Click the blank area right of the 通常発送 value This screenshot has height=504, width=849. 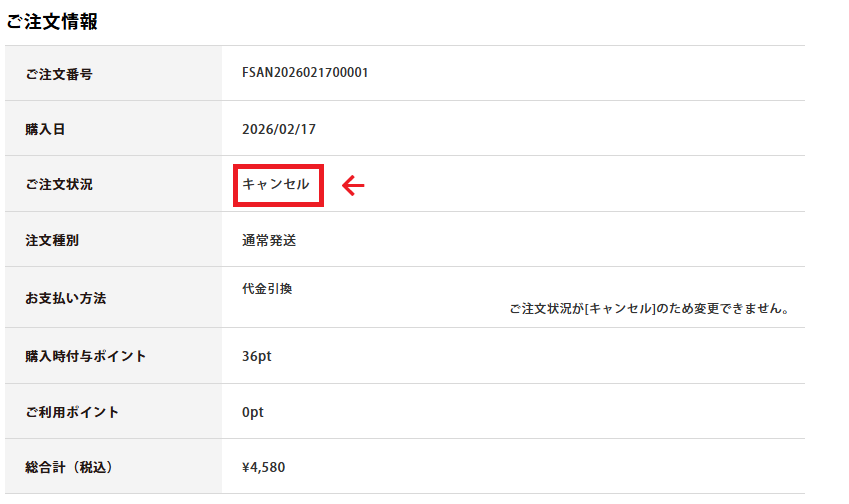[550, 240]
